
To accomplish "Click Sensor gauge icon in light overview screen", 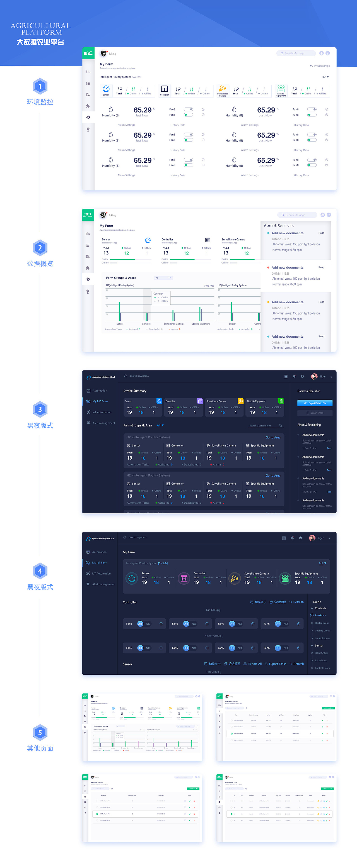I will point(148,240).
